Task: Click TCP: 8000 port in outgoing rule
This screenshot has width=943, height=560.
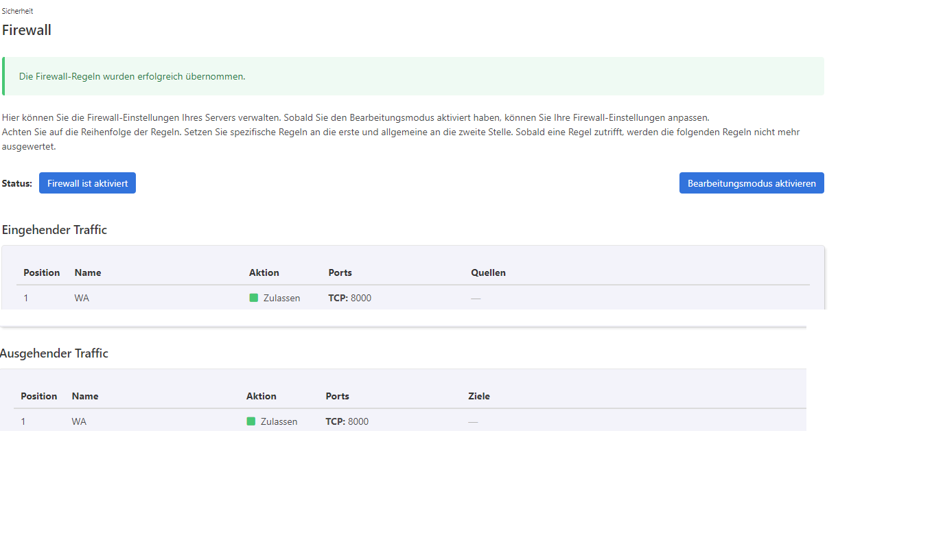Action: click(x=347, y=421)
